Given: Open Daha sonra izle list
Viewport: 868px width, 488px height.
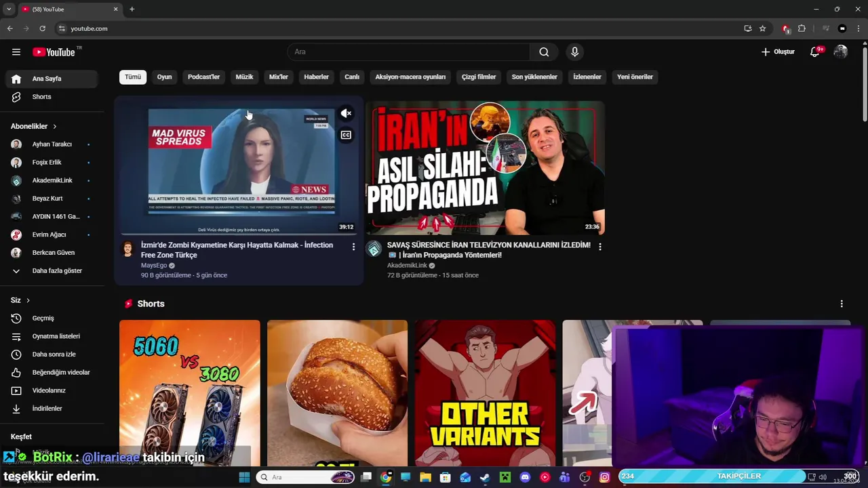Looking at the screenshot, I should click(52, 354).
